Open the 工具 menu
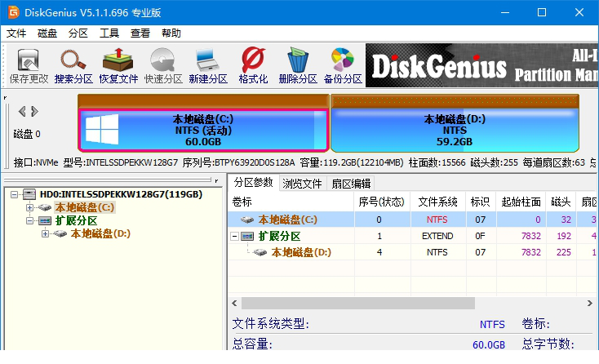This screenshot has width=599, height=364. click(x=109, y=33)
